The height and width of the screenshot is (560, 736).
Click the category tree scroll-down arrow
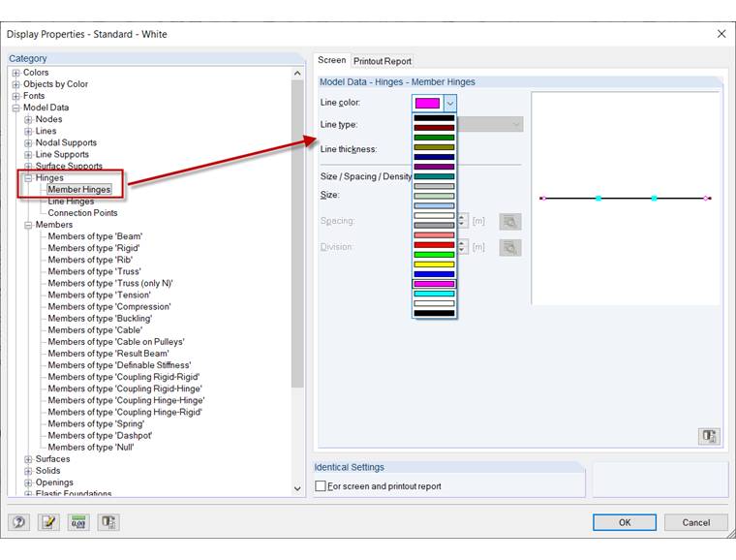click(x=297, y=488)
